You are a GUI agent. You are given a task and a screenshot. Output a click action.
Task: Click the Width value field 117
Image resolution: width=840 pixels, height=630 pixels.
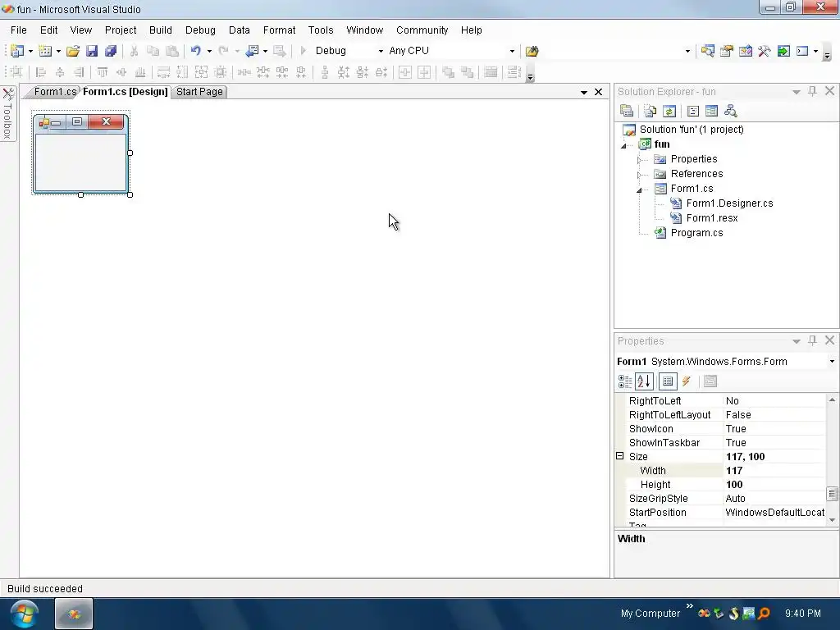click(774, 470)
